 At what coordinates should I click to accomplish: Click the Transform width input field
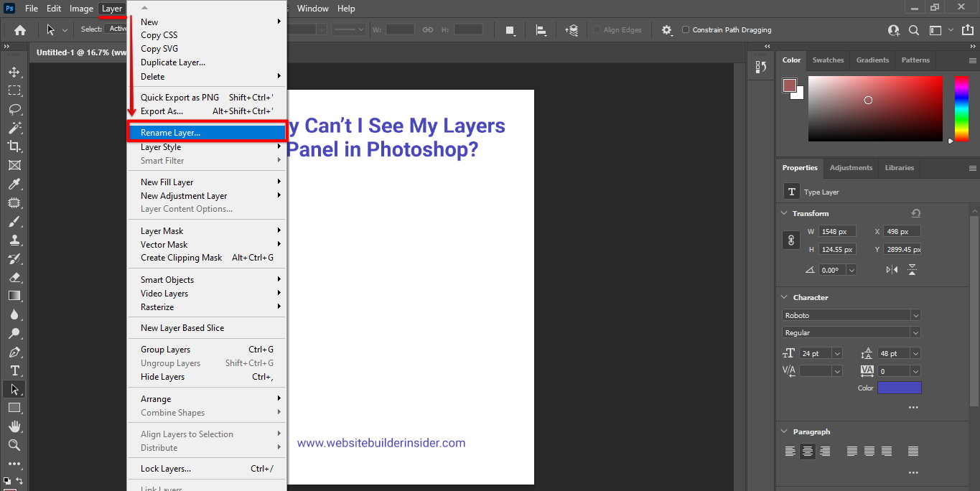(837, 232)
